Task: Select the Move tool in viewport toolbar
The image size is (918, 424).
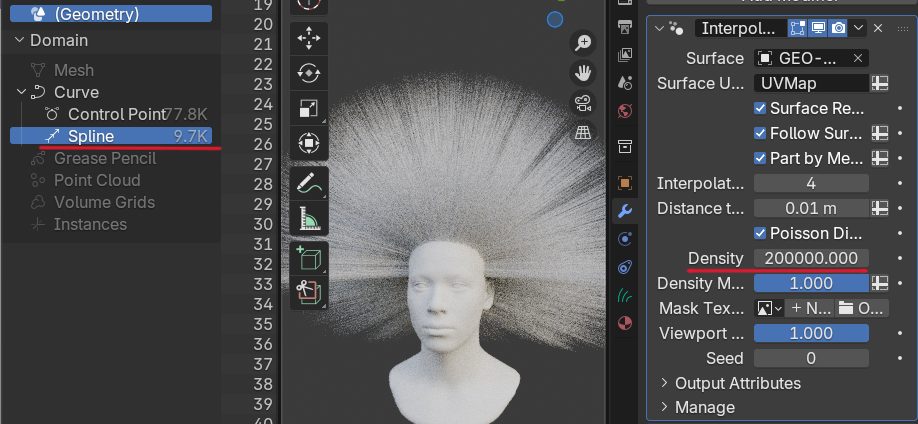Action: (308, 39)
